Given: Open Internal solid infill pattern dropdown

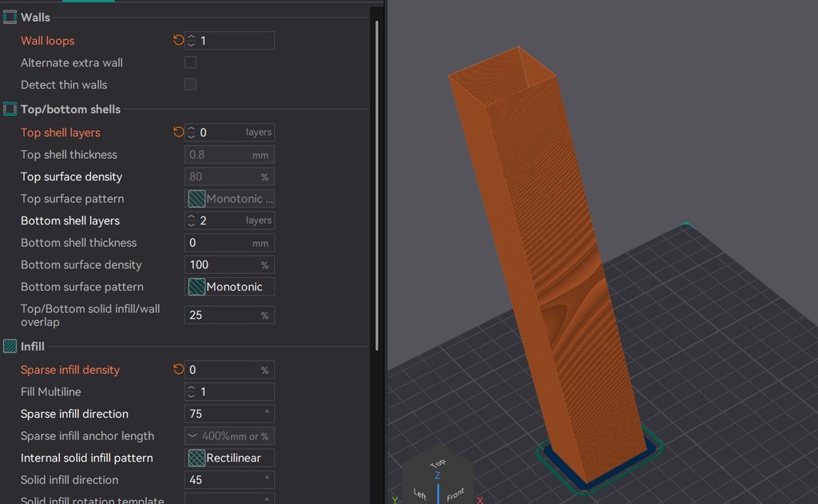Looking at the screenshot, I should point(230,458).
